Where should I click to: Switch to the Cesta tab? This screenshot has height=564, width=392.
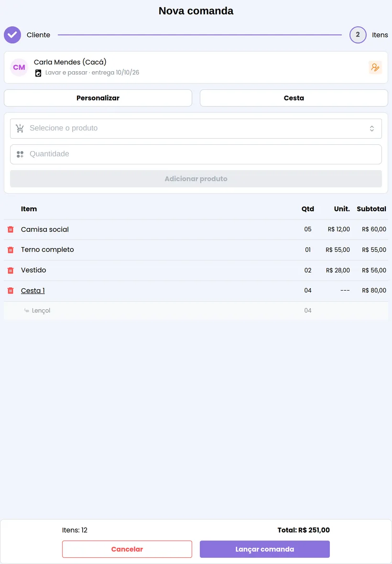[x=294, y=98]
